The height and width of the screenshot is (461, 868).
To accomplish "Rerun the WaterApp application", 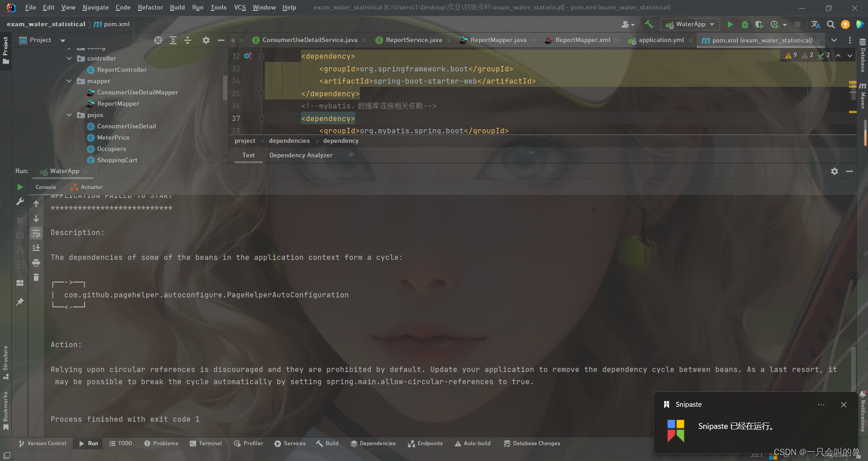I will 20,187.
